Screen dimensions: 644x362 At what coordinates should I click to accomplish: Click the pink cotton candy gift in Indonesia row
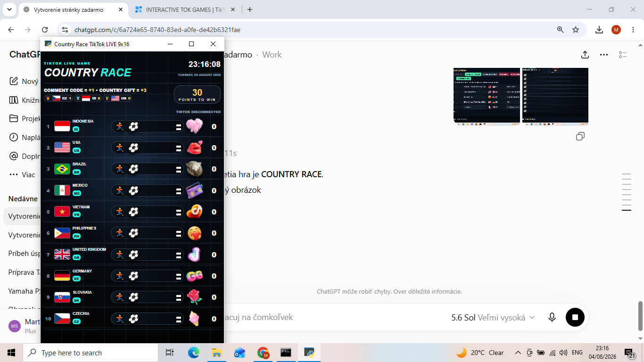tap(194, 126)
